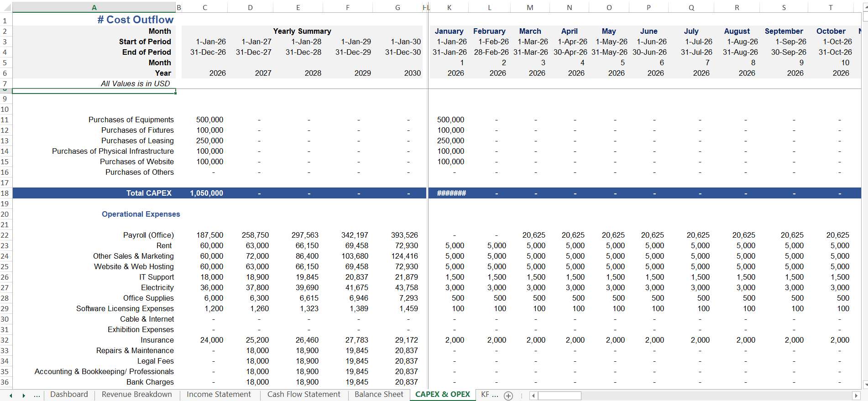Click the '28-Feb-26' end of period cell
The width and height of the screenshot is (868, 401).
pyautogui.click(x=491, y=52)
